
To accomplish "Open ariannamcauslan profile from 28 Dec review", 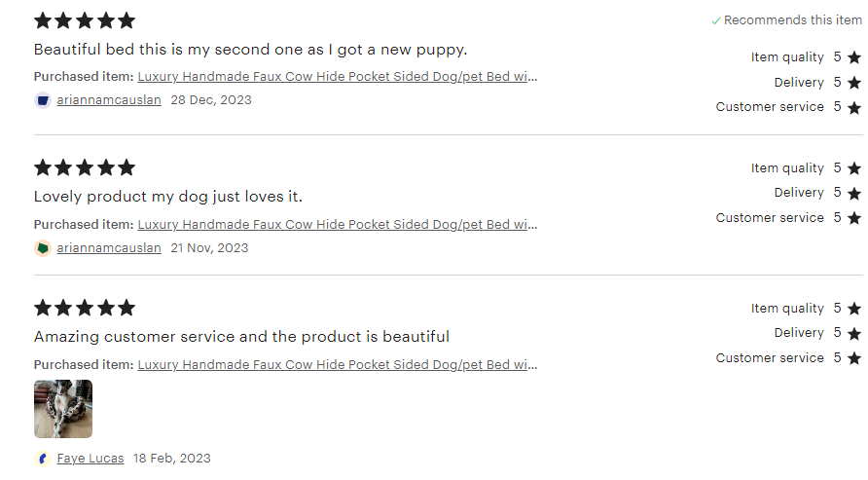I will pyautogui.click(x=109, y=99).
